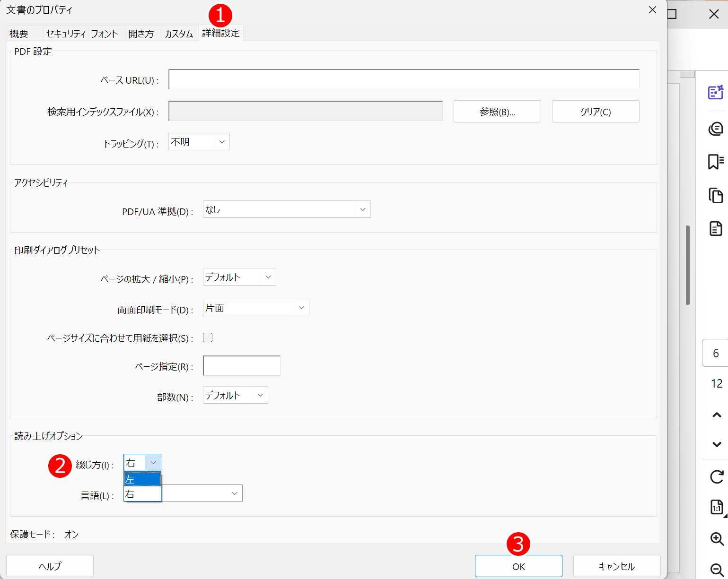Image resolution: width=728 pixels, height=579 pixels.
Task: Click the クリア(C) button
Action: point(596,112)
